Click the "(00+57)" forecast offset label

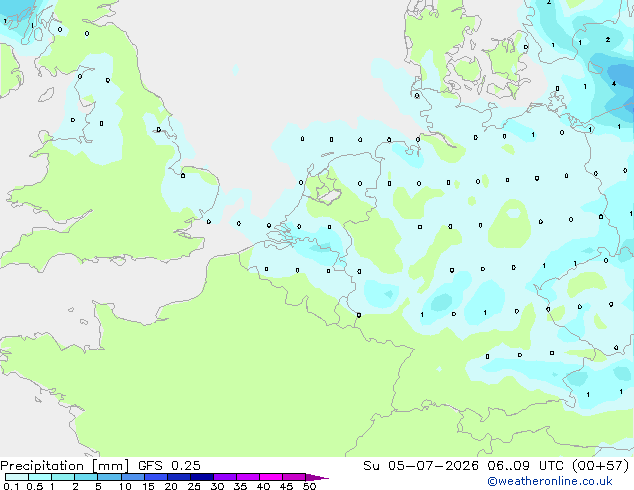(x=601, y=466)
